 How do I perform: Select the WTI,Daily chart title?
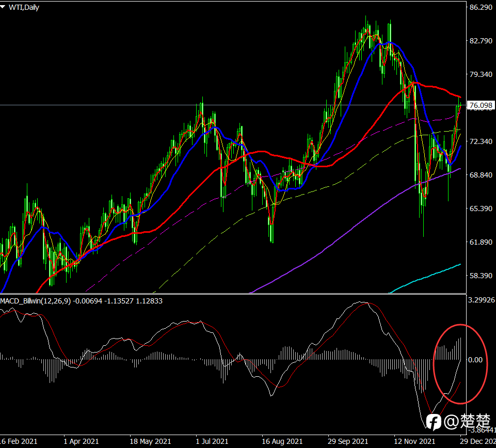point(24,7)
